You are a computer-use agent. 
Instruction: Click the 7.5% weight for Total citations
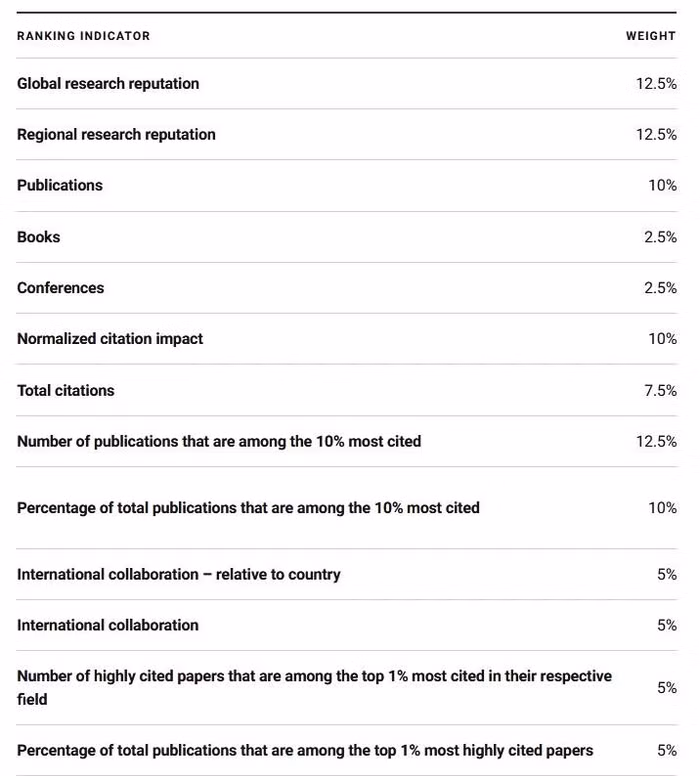click(660, 390)
